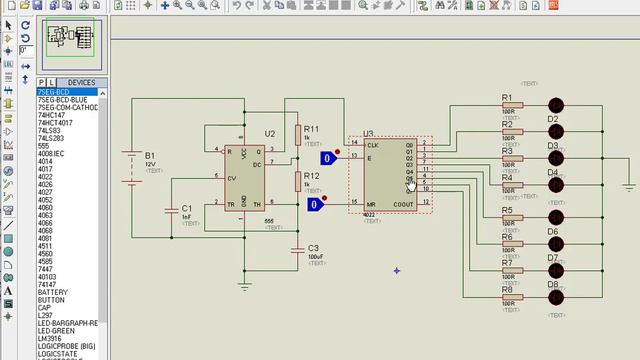640x360 pixels.
Task: Toggle the wire autorouter icon
Action: point(423,5)
